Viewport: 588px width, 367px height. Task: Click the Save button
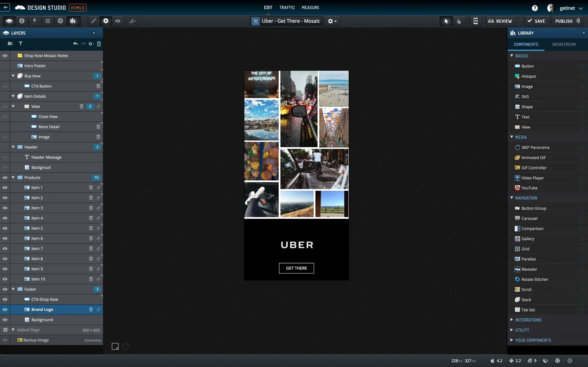tap(537, 21)
